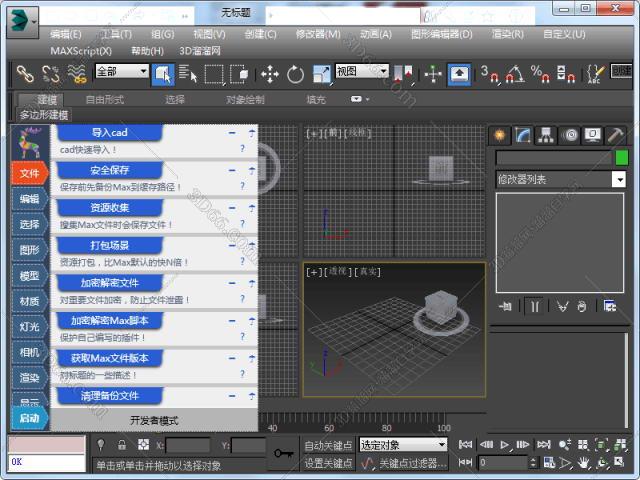Image resolution: width=640 pixels, height=480 pixels.
Task: Open the Hierarchy command panel tab
Action: coord(546,135)
